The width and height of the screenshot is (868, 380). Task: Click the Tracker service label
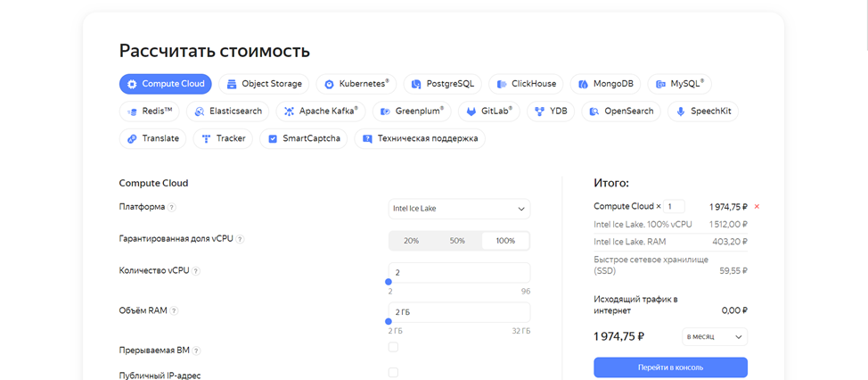[231, 138]
